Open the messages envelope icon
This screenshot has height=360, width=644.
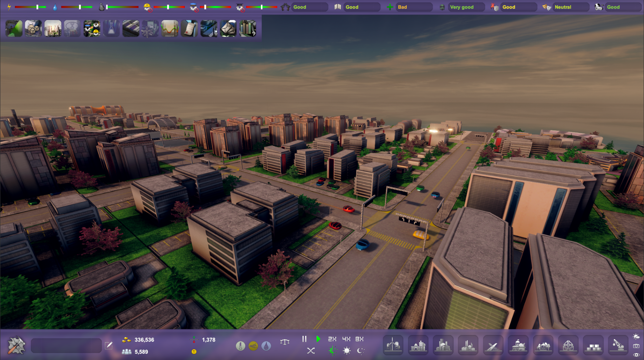click(228, 28)
